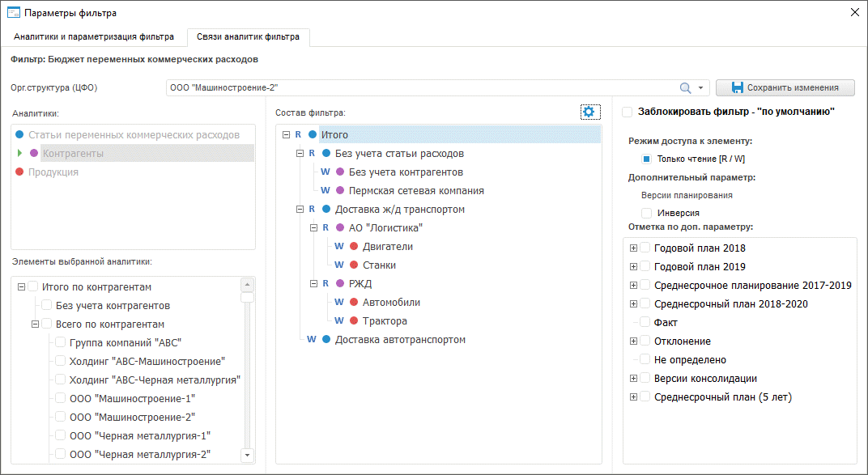Select the Связи аналитик фильтра tab
The width and height of the screenshot is (868, 475).
tap(248, 37)
